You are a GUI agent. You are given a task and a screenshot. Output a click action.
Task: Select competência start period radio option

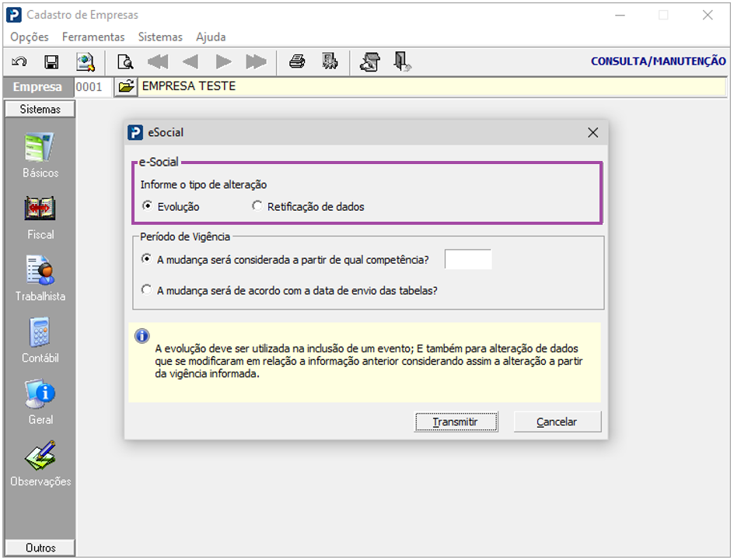(x=146, y=259)
